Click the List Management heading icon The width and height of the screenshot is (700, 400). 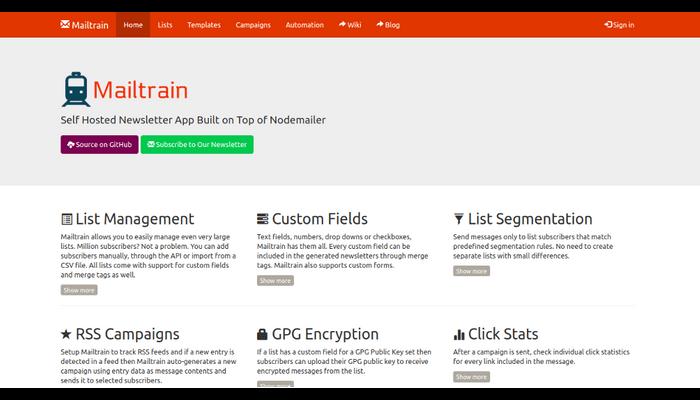click(66, 219)
